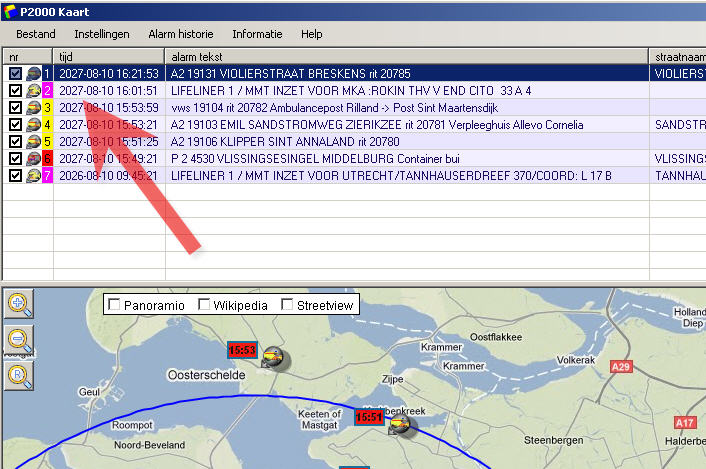Sort the list by nr column header
This screenshot has height=469, width=706.
(28, 57)
